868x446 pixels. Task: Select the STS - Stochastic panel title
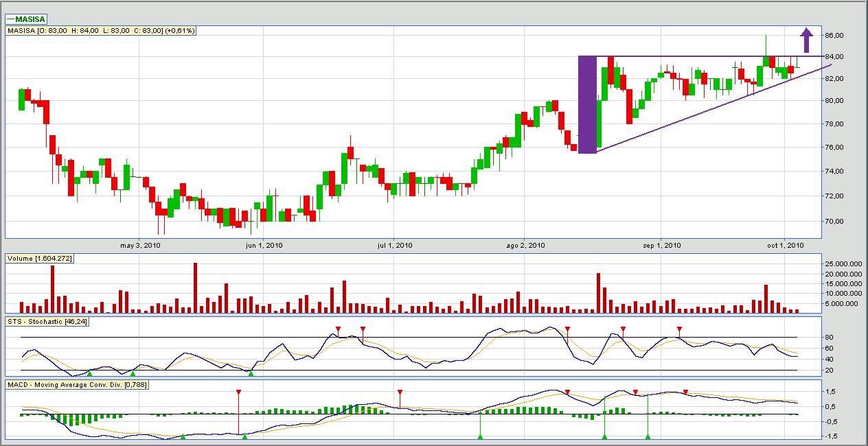coord(47,321)
